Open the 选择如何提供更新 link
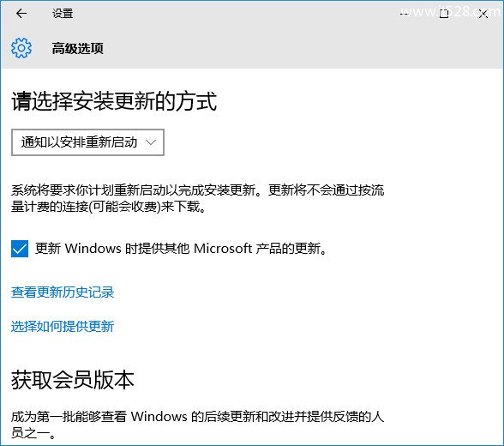Image resolution: width=504 pixels, height=446 pixels. [x=63, y=327]
